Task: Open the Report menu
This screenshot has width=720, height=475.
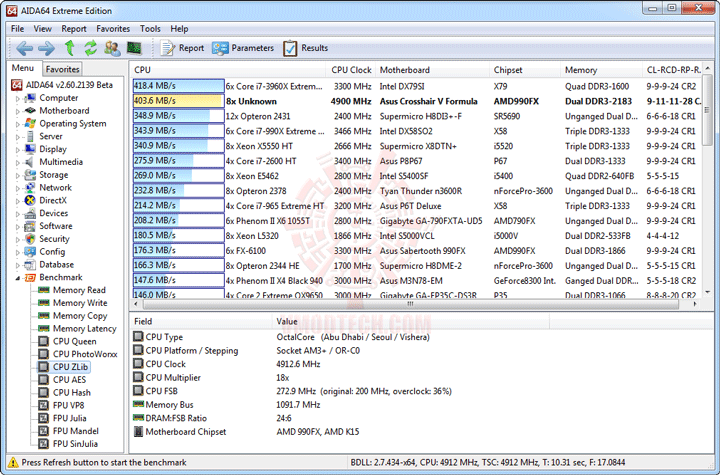Action: [x=74, y=28]
